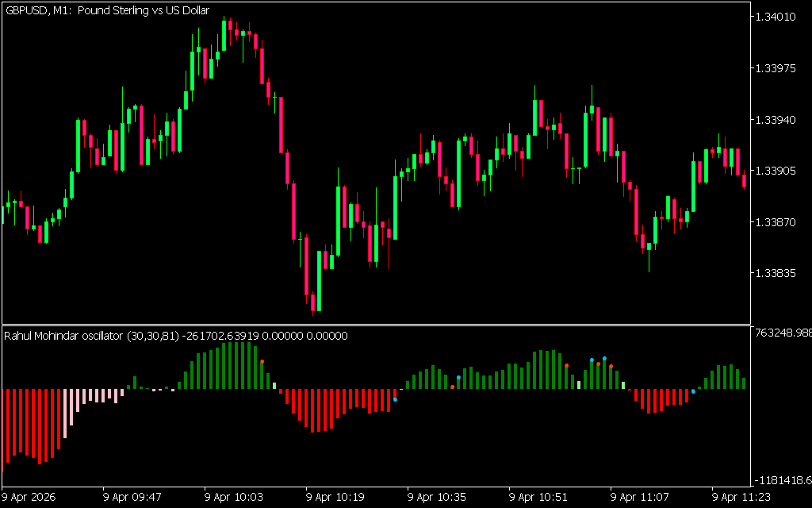This screenshot has height=508, width=812.
Task: Click the 9 Apr 10:51 time label
Action: 538,498
